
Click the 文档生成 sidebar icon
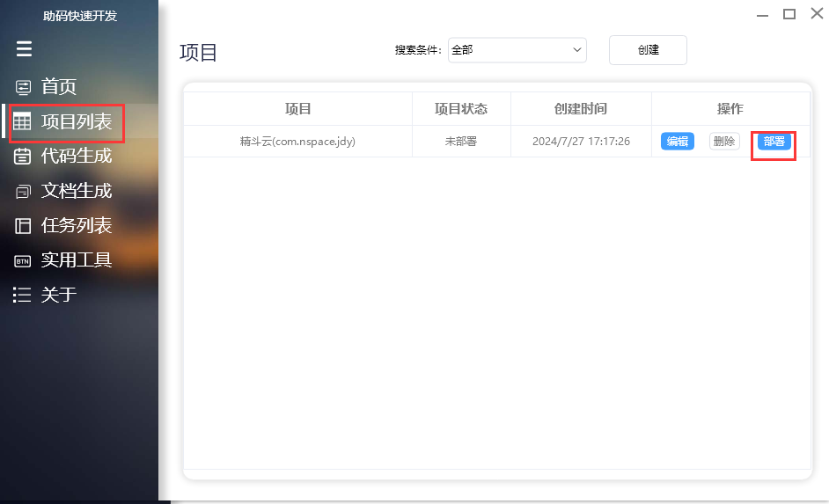coord(23,191)
